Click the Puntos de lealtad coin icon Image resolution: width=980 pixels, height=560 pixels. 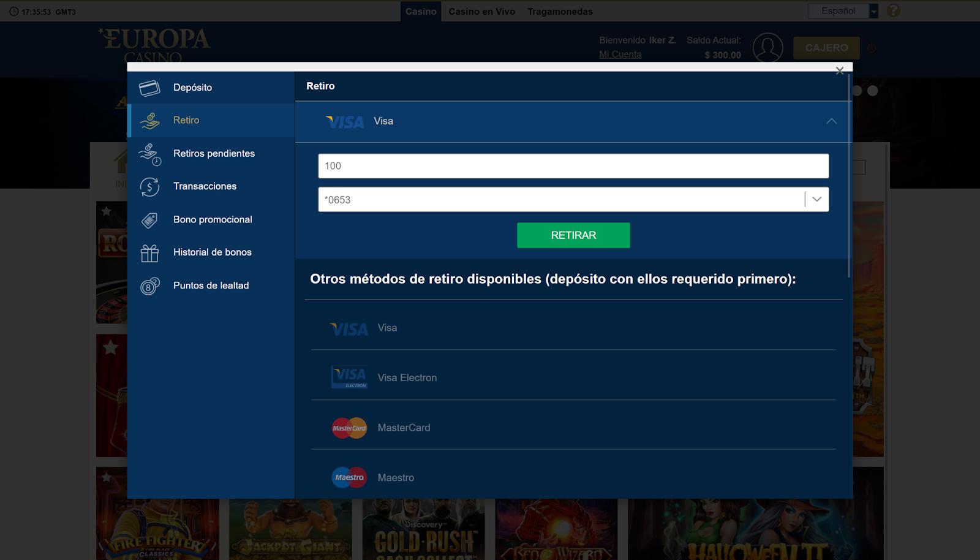coord(149,286)
